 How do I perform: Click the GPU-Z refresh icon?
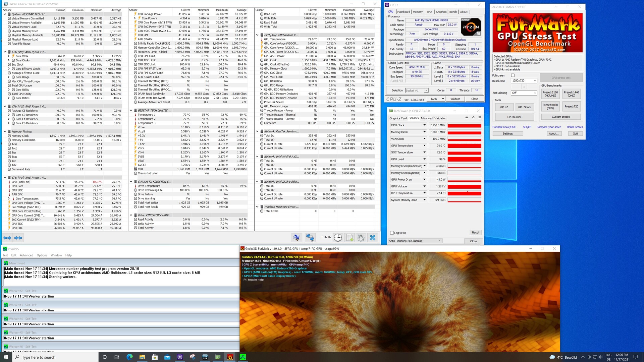click(x=473, y=118)
